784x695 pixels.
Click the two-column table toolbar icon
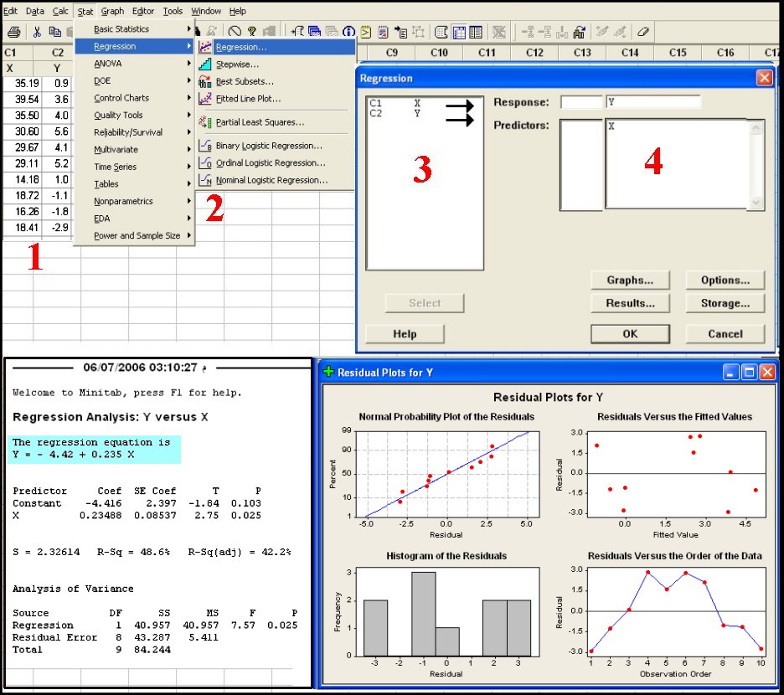[476, 32]
